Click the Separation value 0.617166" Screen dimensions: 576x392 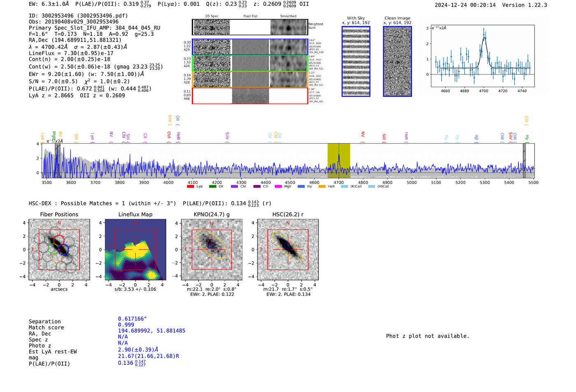pos(132,319)
